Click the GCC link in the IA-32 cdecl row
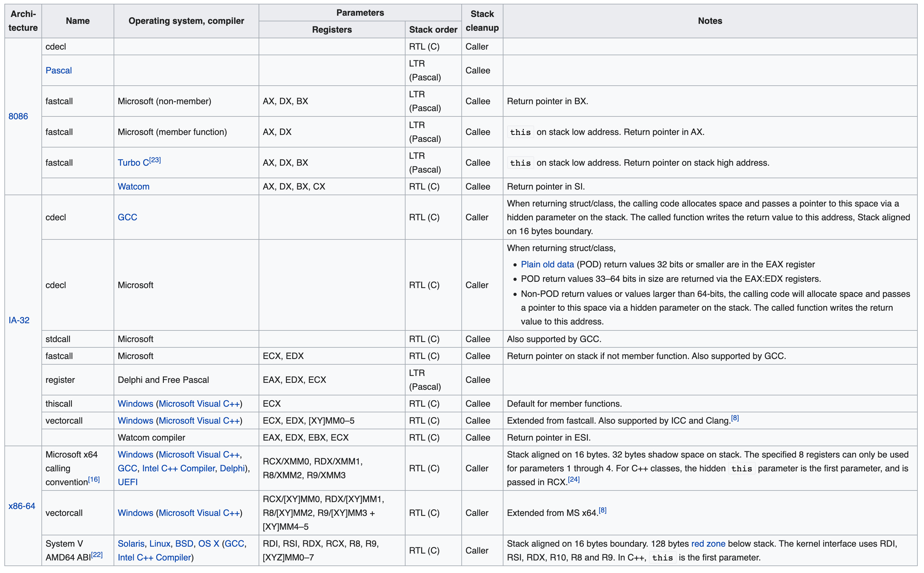 click(x=127, y=217)
